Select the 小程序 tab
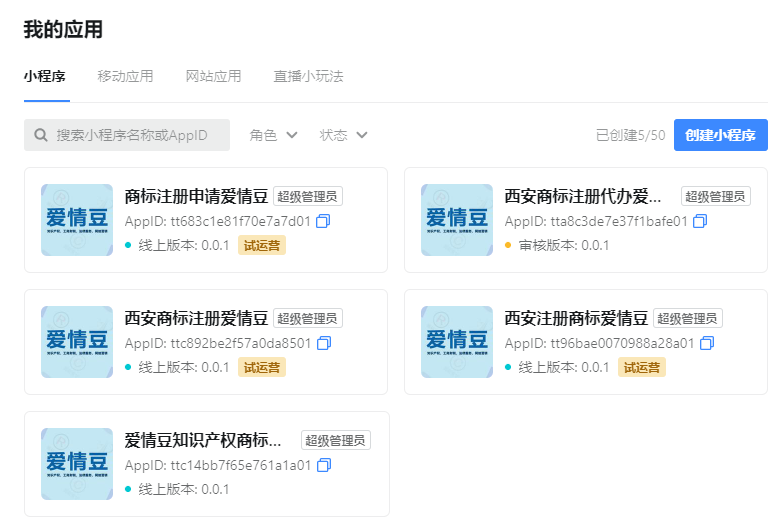This screenshot has width=780, height=530. pos(45,76)
